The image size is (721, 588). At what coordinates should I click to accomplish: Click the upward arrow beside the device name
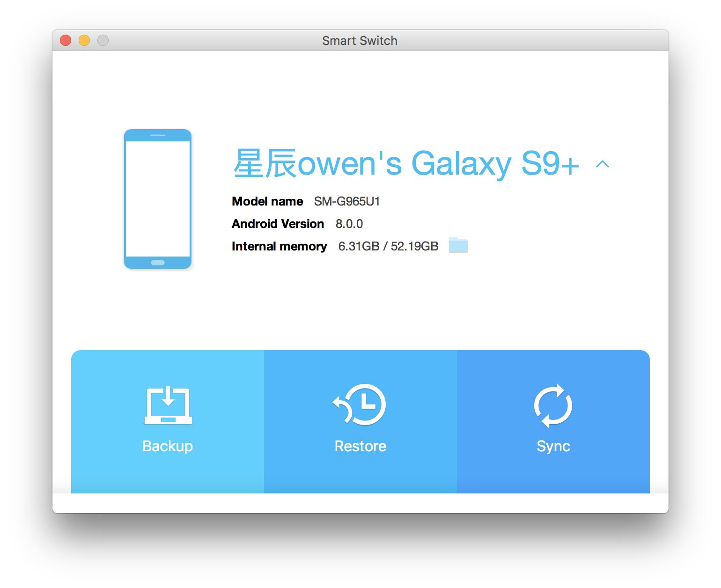pyautogui.click(x=603, y=165)
